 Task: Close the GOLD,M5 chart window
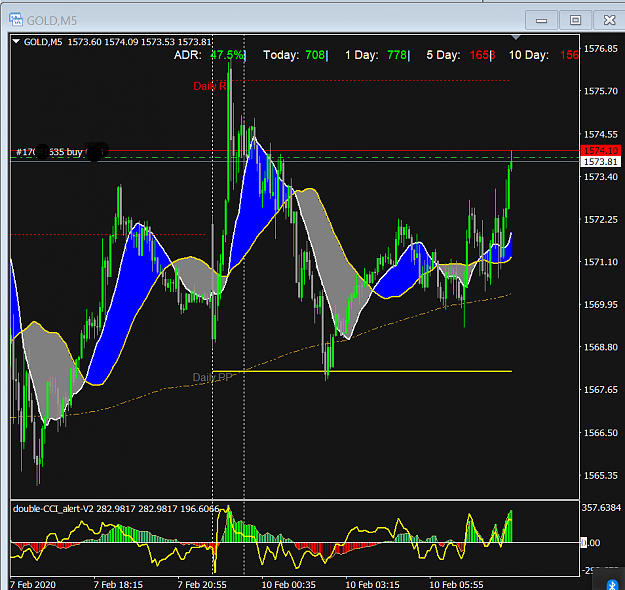point(609,20)
